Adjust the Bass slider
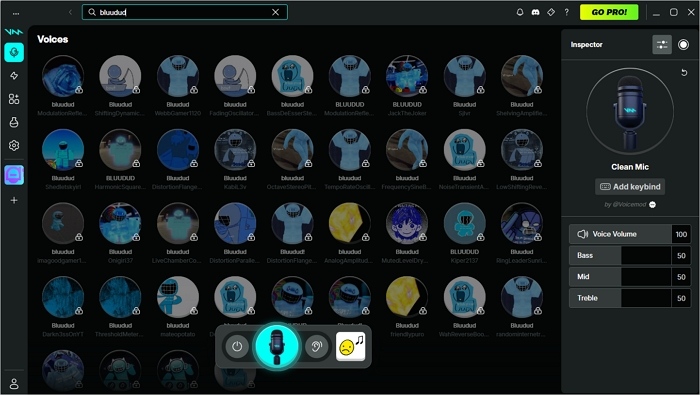Screen dimensions: 700x395 pos(620,255)
